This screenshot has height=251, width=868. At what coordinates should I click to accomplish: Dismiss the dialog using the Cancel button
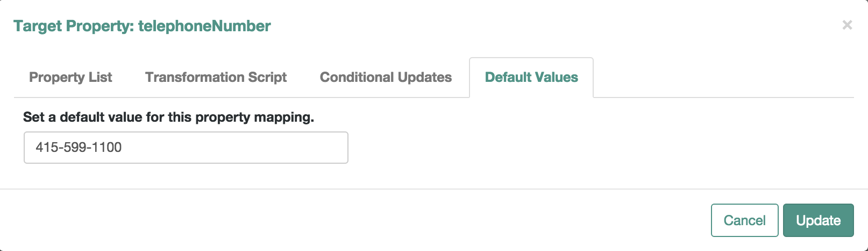click(x=744, y=220)
